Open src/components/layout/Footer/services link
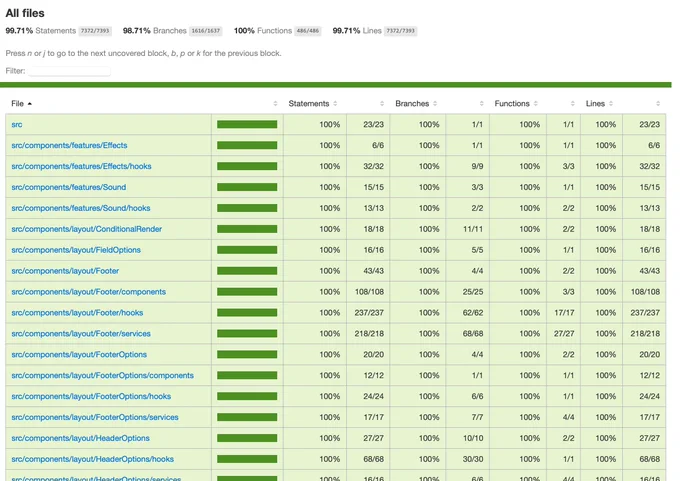 coord(81,334)
